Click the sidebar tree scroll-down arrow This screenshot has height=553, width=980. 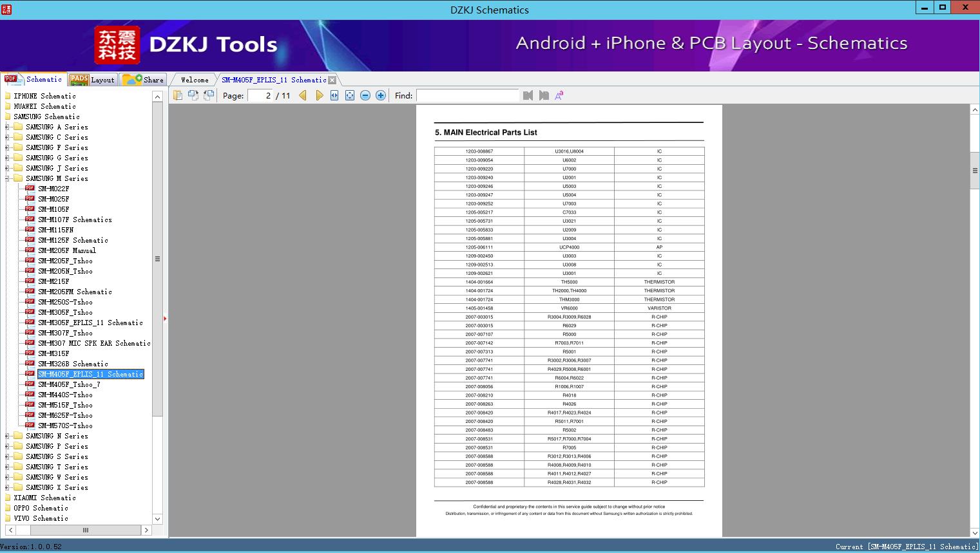point(157,519)
